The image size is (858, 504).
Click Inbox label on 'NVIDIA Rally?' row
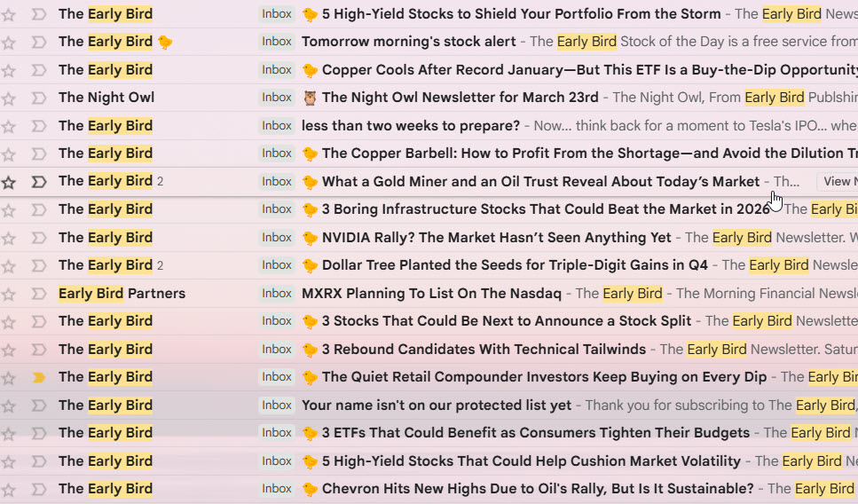pos(276,238)
